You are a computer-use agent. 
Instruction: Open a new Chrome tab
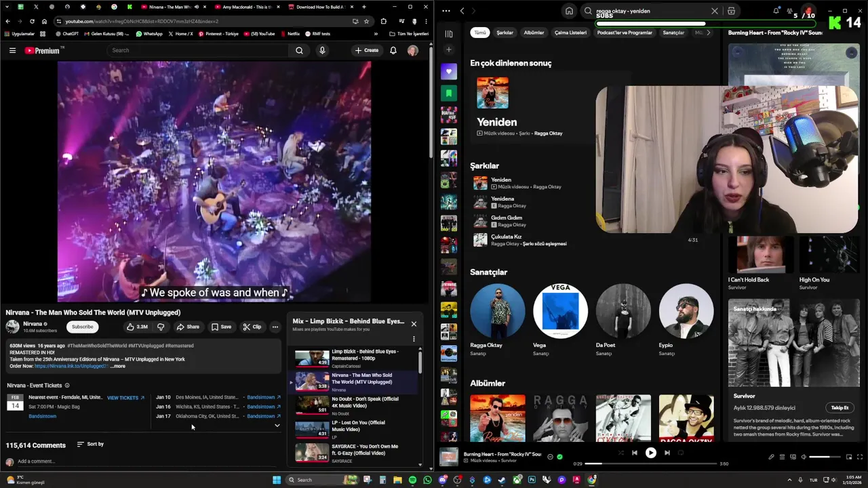(x=363, y=7)
